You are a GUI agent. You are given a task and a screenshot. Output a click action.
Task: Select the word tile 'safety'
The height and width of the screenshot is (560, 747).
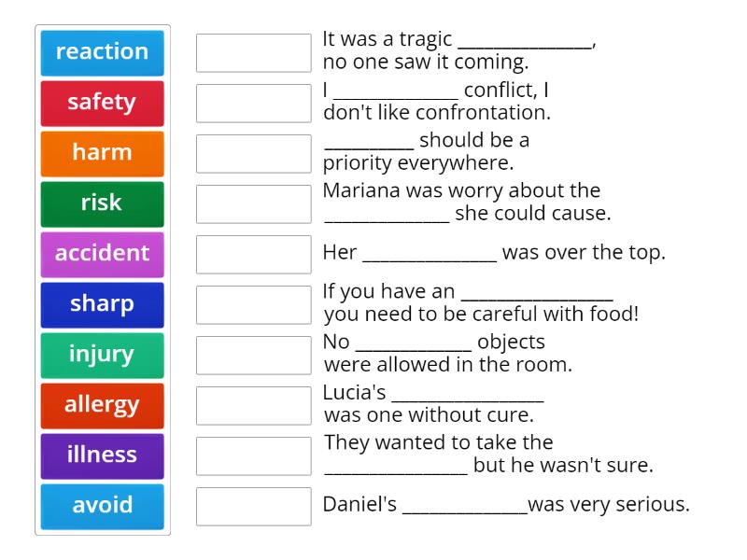tap(101, 103)
